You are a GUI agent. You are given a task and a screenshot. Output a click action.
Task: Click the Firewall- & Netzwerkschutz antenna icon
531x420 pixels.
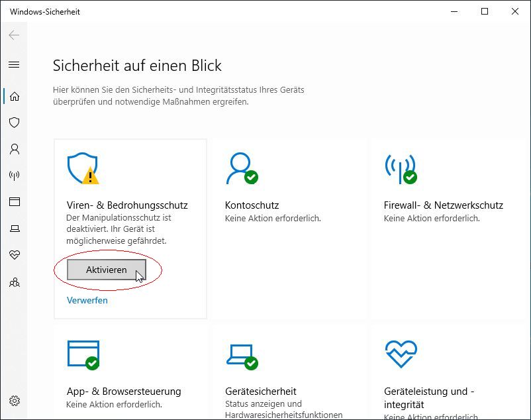pos(401,169)
